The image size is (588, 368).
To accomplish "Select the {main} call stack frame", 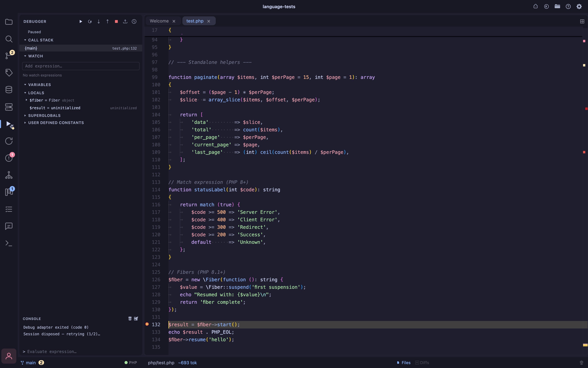I will [81, 48].
